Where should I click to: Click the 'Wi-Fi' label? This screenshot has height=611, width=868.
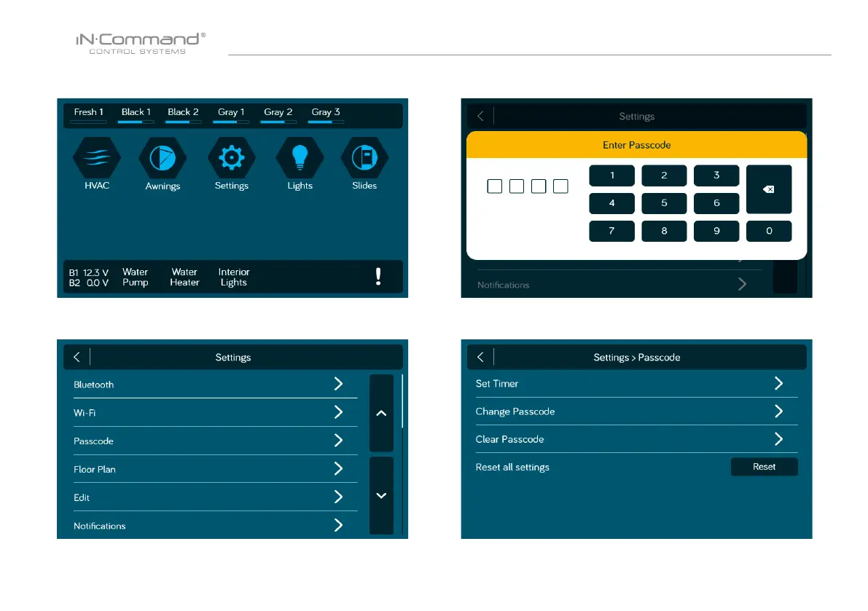click(84, 412)
